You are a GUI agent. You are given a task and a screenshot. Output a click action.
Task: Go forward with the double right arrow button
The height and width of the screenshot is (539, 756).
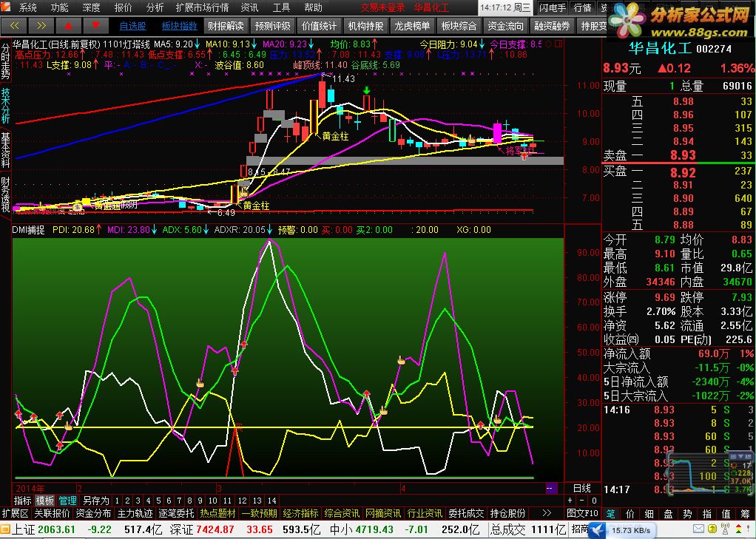pos(41,26)
